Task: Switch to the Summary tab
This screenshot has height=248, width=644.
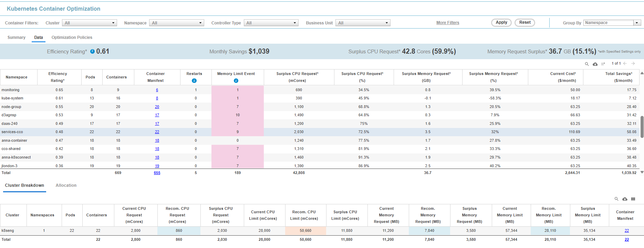Action: [x=17, y=37]
